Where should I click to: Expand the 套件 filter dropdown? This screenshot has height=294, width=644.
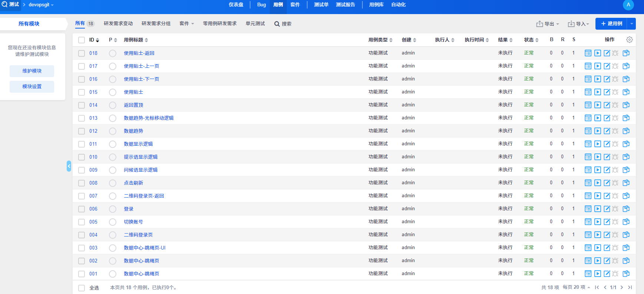click(x=186, y=24)
